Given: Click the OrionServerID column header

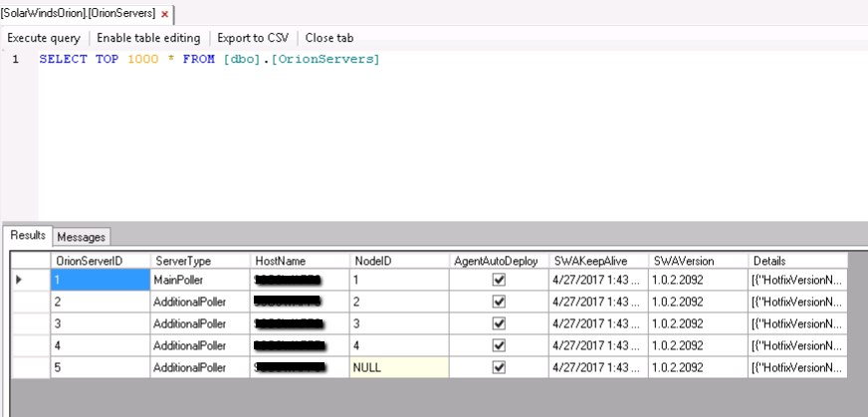Looking at the screenshot, I should [100, 261].
